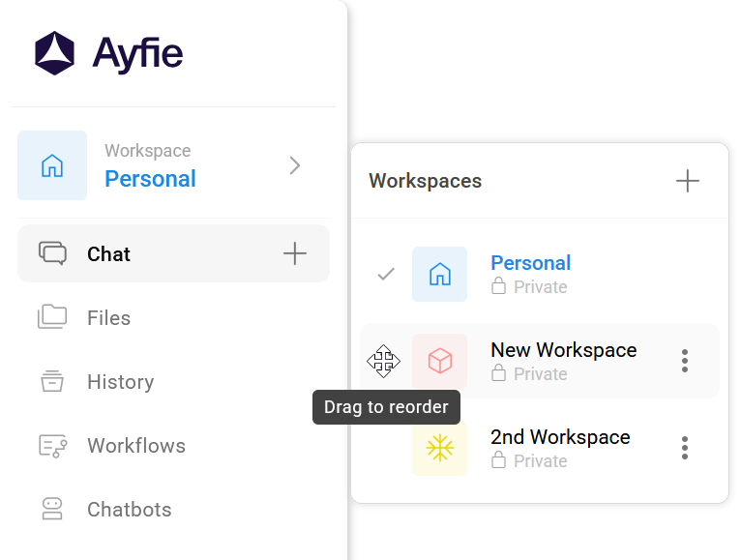This screenshot has height=560, width=741.
Task: Click the Ayfie logo icon
Action: tap(55, 53)
